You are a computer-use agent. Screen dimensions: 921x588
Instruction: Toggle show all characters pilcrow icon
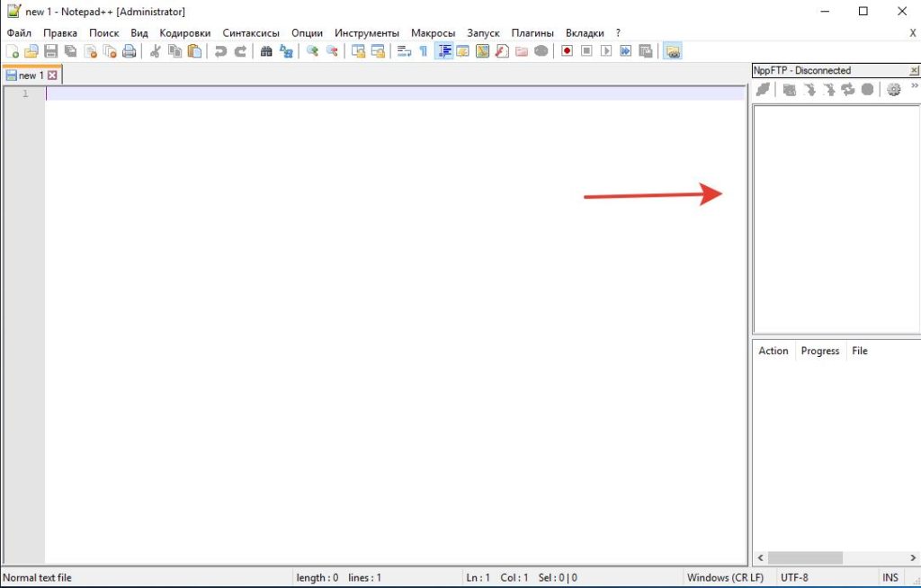(x=423, y=51)
